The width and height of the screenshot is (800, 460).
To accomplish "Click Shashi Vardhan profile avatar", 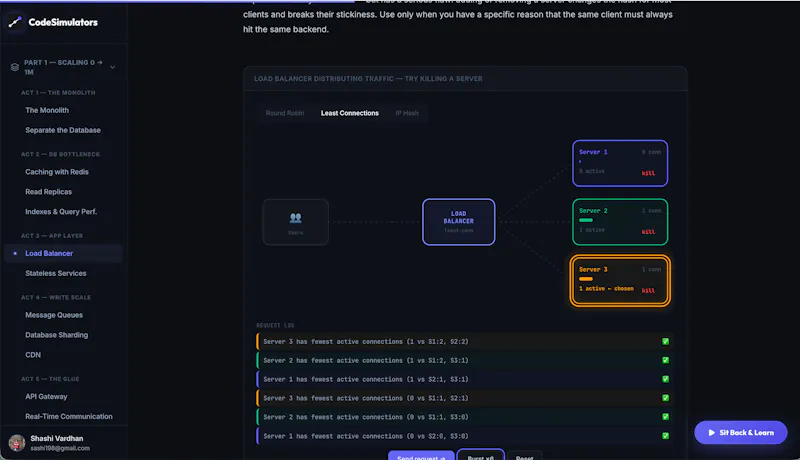I will tap(17, 443).
